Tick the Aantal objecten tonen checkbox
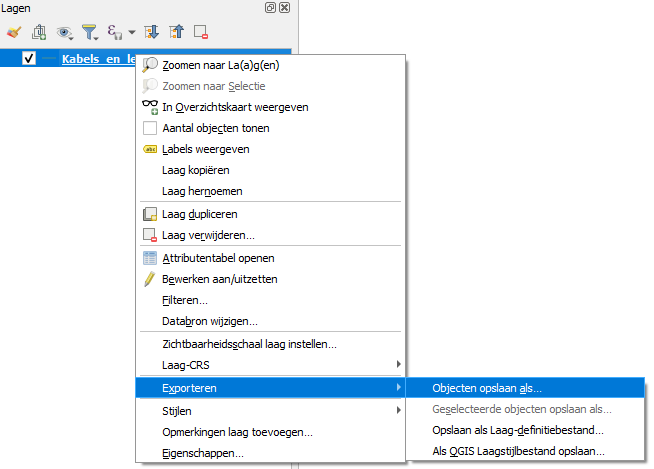This screenshot has width=654, height=469. click(x=150, y=128)
